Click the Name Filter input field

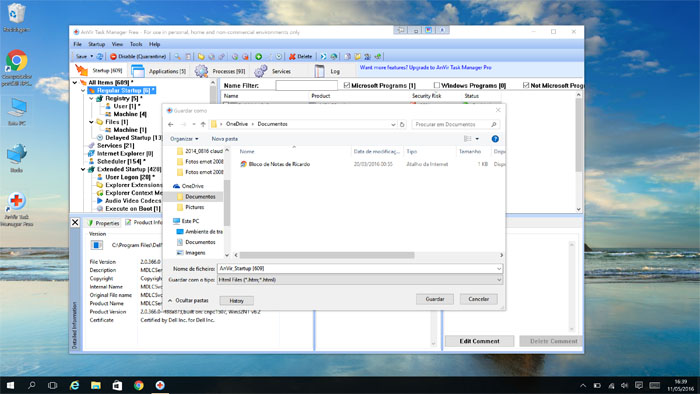[x=307, y=85]
